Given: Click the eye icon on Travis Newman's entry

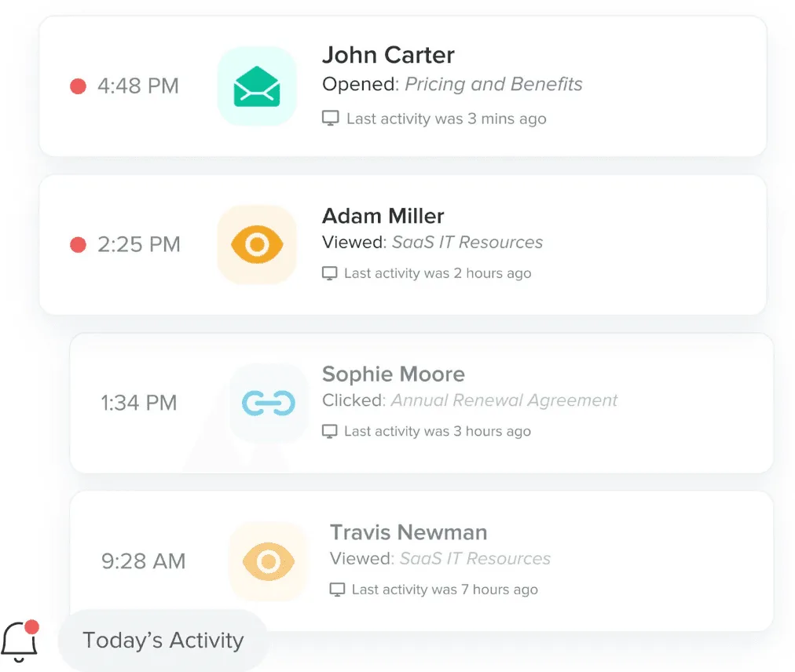Looking at the screenshot, I should 268,561.
